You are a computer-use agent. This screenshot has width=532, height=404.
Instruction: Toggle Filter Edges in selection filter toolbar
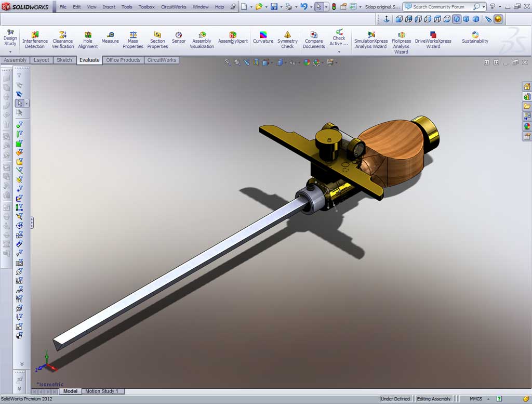19,134
